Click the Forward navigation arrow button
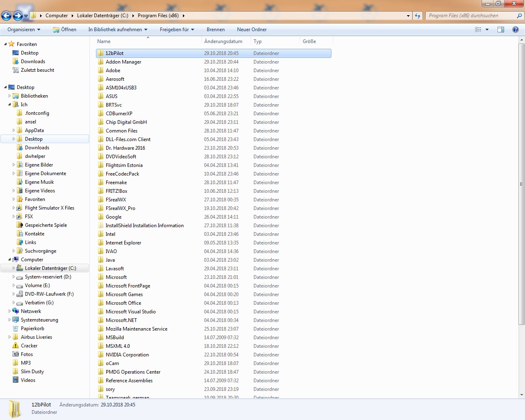 (18, 16)
